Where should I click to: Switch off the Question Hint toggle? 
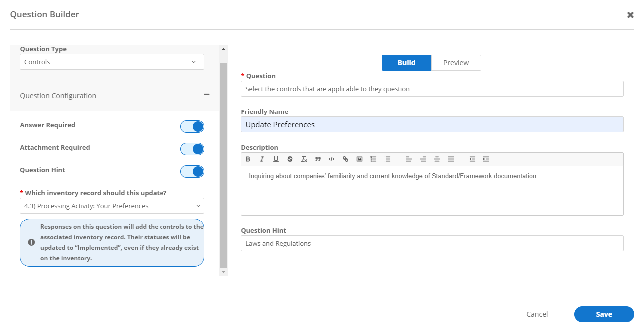tap(192, 171)
